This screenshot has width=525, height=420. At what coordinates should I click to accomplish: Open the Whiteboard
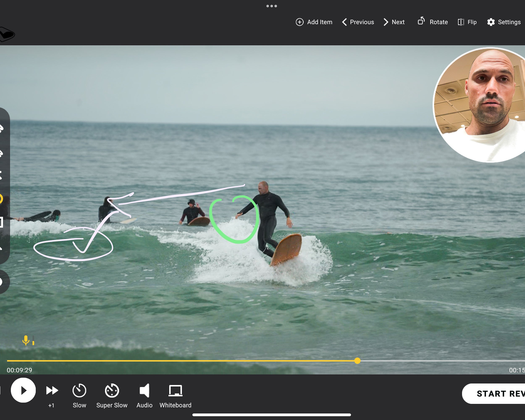point(175,396)
